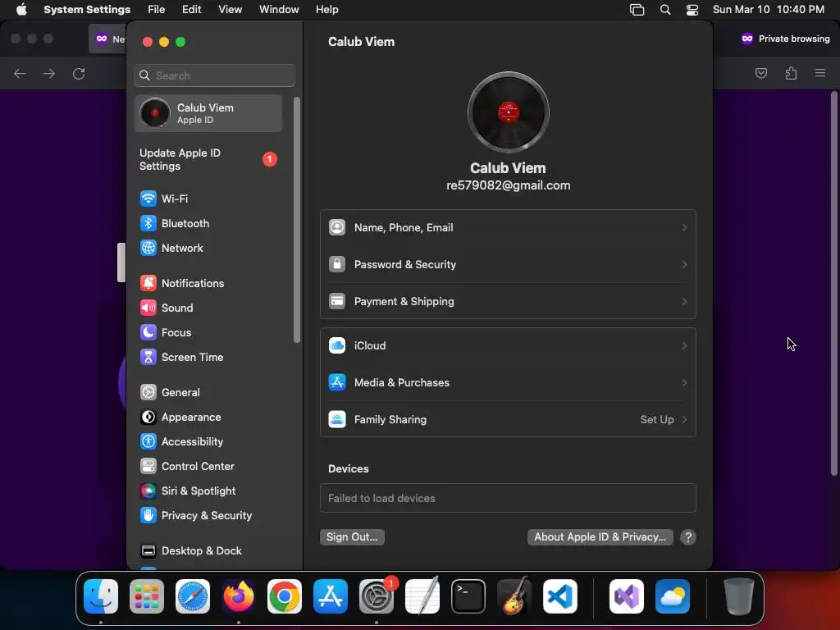Click the Stage Manager menu bar icon
The height and width of the screenshot is (630, 840).
[637, 10]
